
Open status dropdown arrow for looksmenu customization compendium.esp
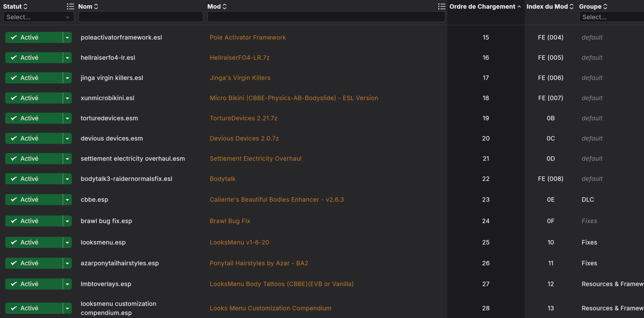67,308
